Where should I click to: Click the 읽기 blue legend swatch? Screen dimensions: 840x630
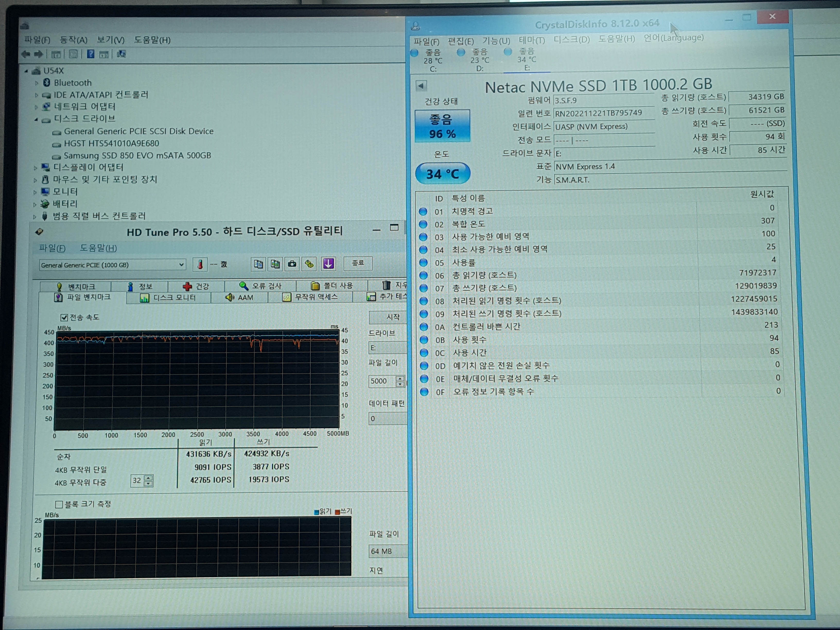[x=316, y=512]
